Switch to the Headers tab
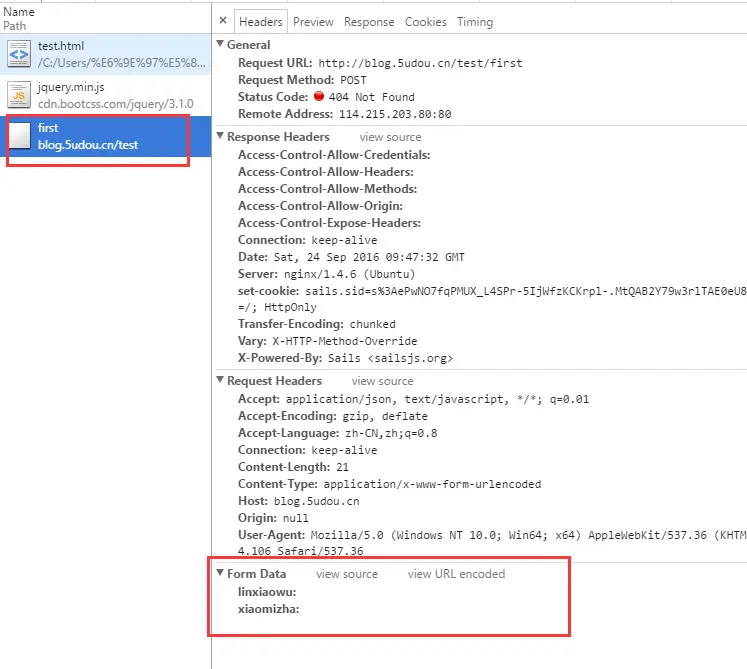Image resolution: width=747 pixels, height=669 pixels. [261, 22]
